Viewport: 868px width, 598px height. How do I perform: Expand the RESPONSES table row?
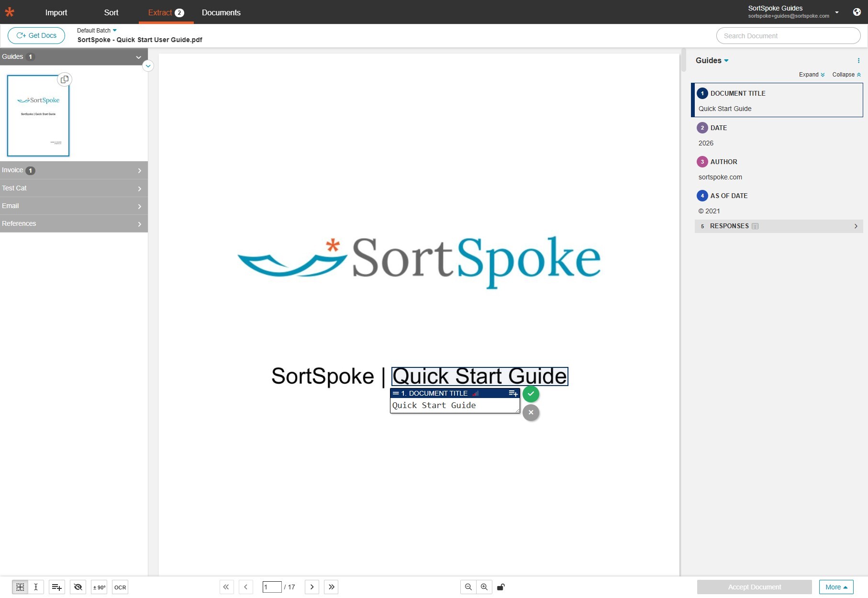856,226
